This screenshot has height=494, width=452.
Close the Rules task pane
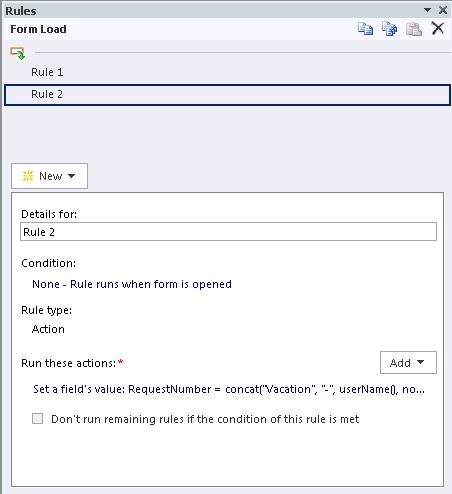pos(443,10)
